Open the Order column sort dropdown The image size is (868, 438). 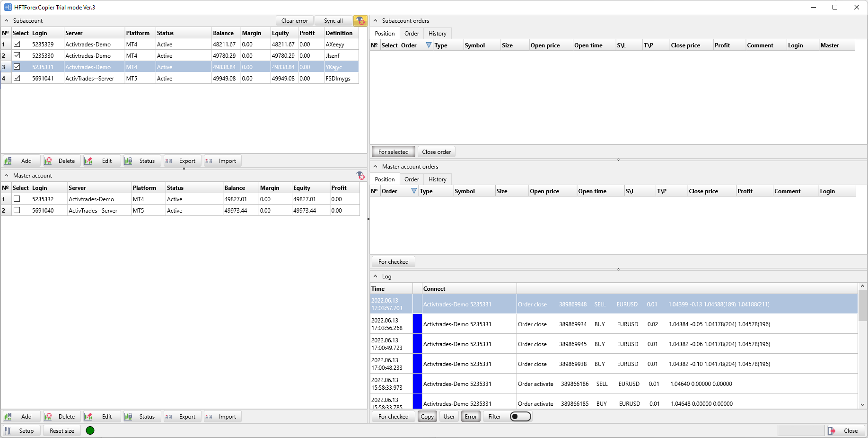point(429,45)
